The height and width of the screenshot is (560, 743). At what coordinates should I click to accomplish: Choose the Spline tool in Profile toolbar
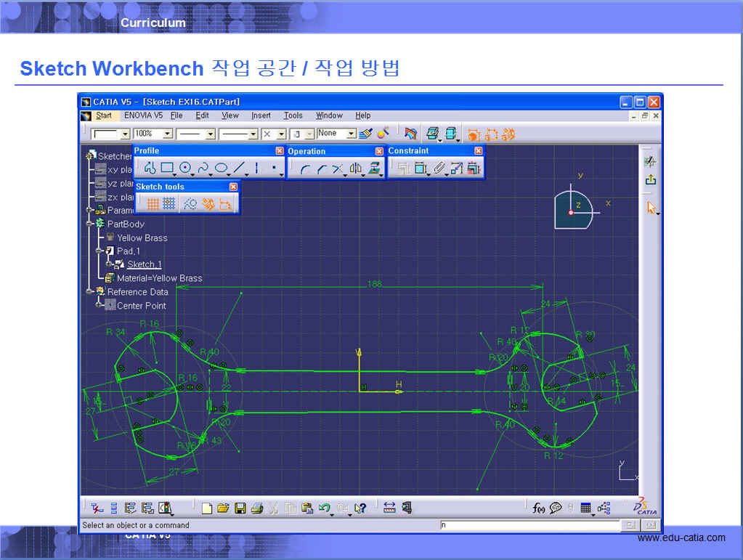coord(203,168)
